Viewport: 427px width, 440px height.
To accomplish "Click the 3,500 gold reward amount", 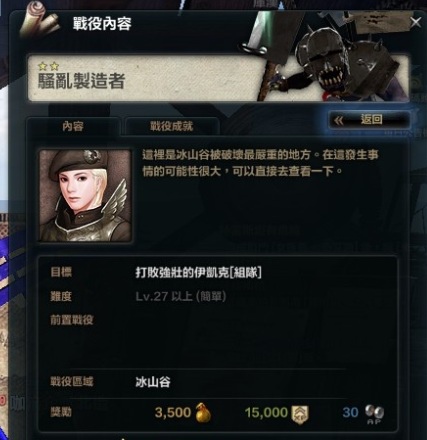I will click(x=173, y=413).
